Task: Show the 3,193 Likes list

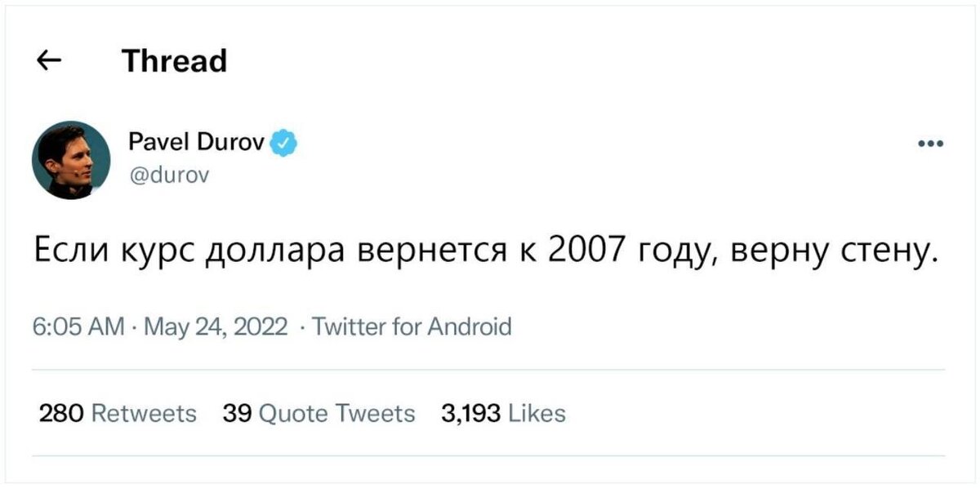Action: pyautogui.click(x=503, y=414)
